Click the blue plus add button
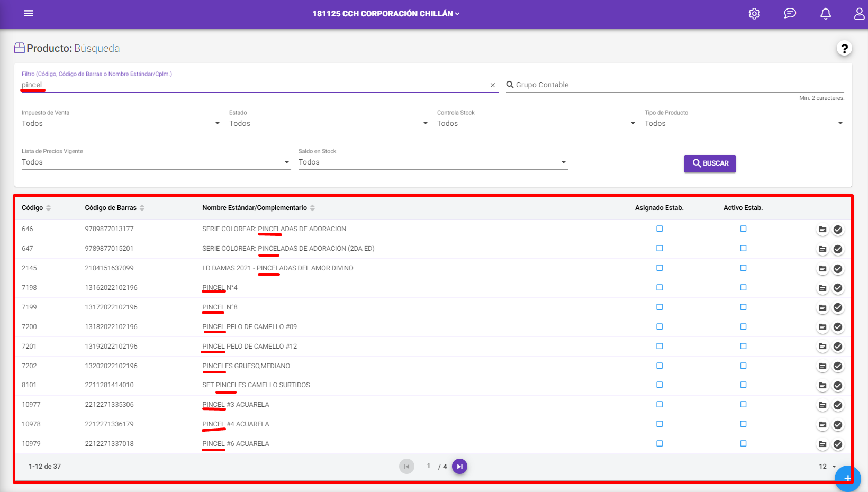 pos(847,478)
